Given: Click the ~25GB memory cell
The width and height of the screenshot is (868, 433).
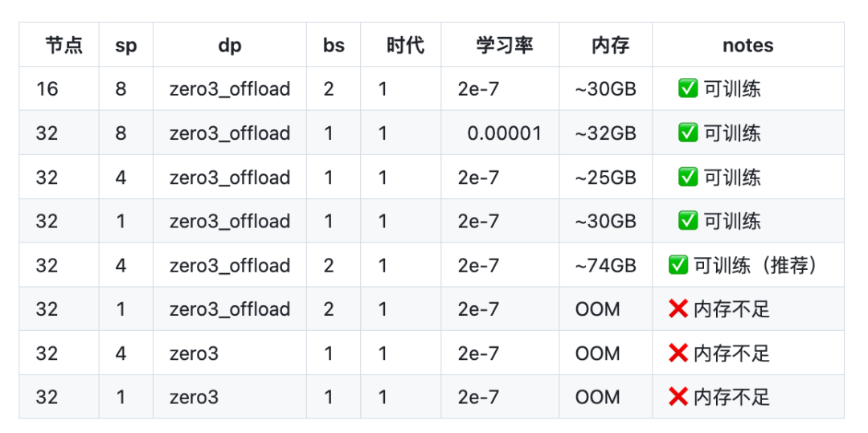Looking at the screenshot, I should click(605, 177).
